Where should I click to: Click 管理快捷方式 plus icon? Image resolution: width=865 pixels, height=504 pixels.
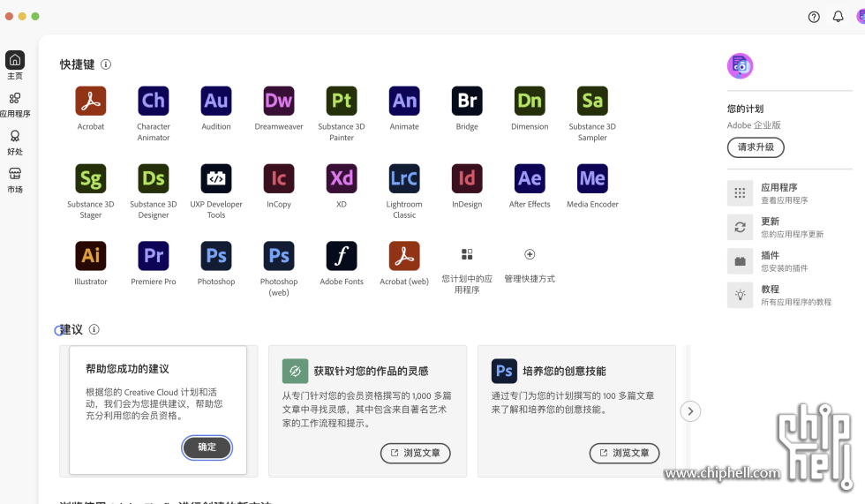(530, 254)
